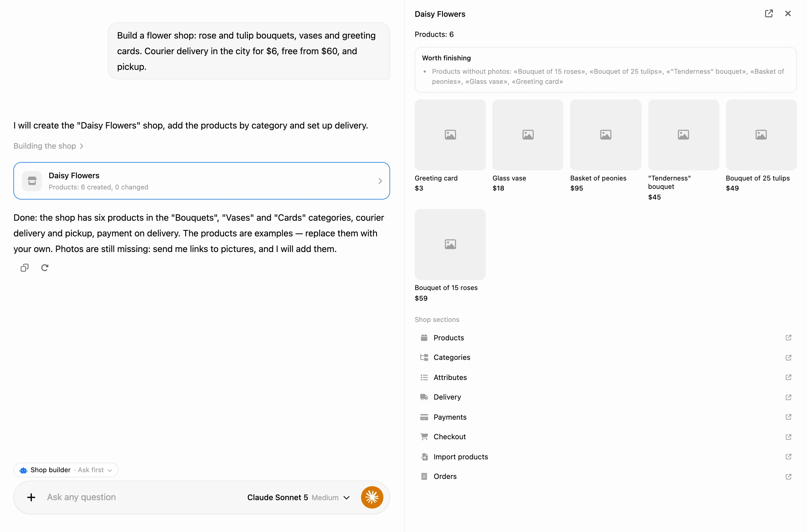This screenshot has height=532, width=807.
Task: Click the "Tenderness" bouquet product thumbnail
Action: pyautogui.click(x=683, y=135)
